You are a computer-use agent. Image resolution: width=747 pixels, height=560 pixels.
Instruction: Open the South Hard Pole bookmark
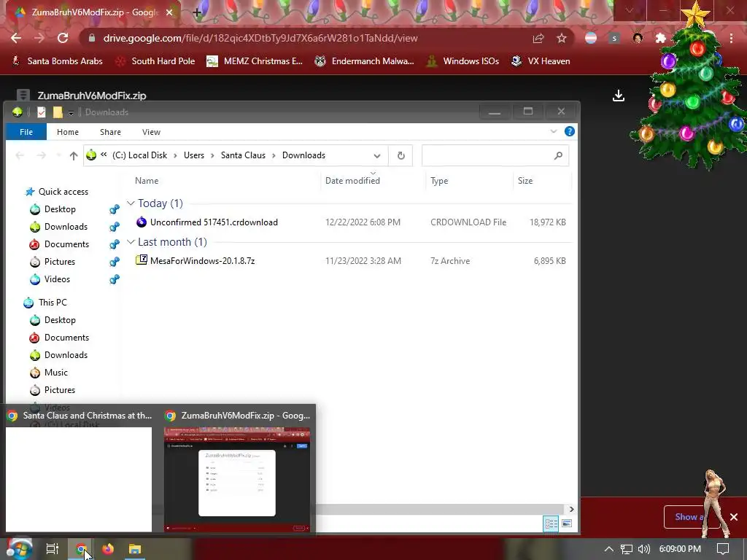pyautogui.click(x=156, y=61)
